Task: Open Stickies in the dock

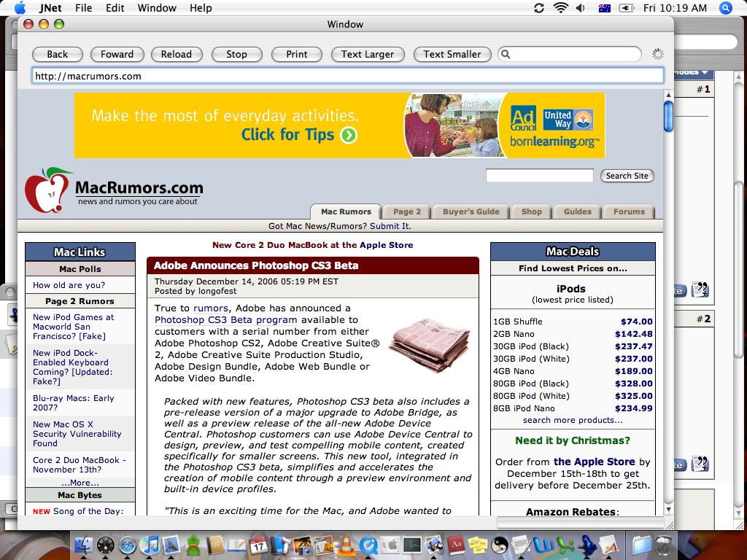Action: pos(478,545)
